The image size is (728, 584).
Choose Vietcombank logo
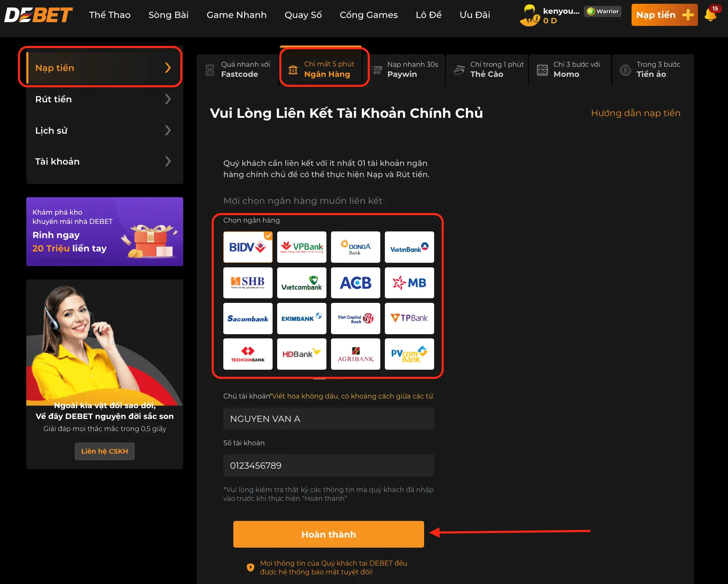302,283
